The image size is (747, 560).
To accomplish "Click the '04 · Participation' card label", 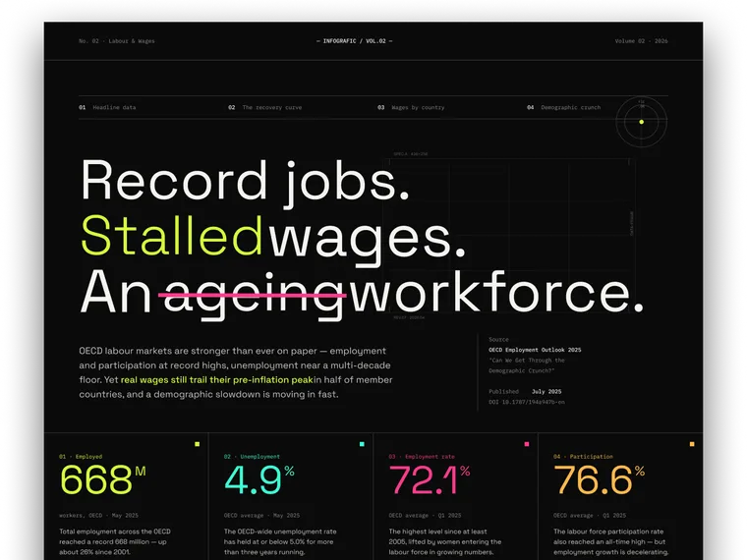I will [583, 457].
